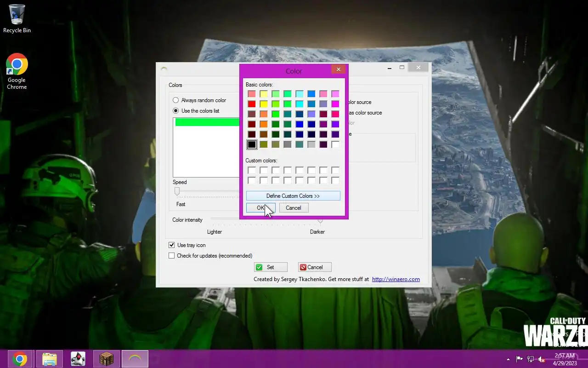Click the Color intensity slider thumb

(x=320, y=220)
